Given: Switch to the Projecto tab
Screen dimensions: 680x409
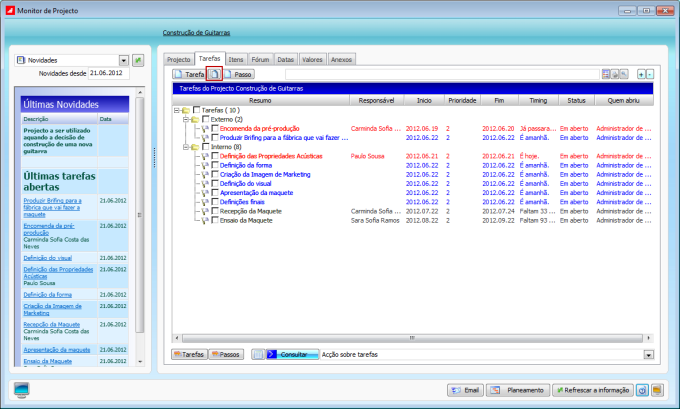Looking at the screenshot, I should 179,59.
